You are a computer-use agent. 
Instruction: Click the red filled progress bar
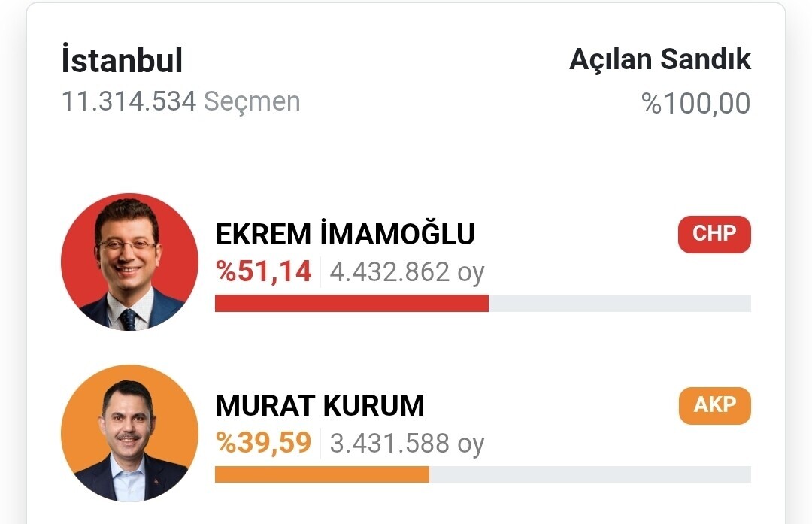pos(351,303)
